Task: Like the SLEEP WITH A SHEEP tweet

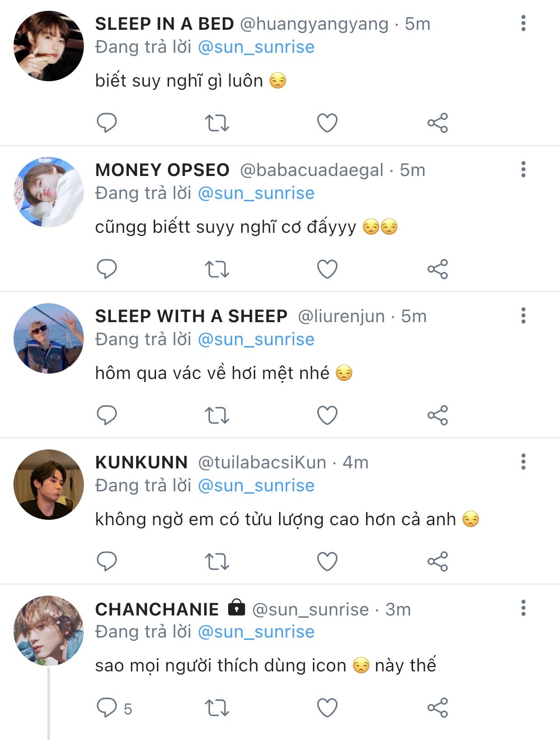Action: point(327,415)
